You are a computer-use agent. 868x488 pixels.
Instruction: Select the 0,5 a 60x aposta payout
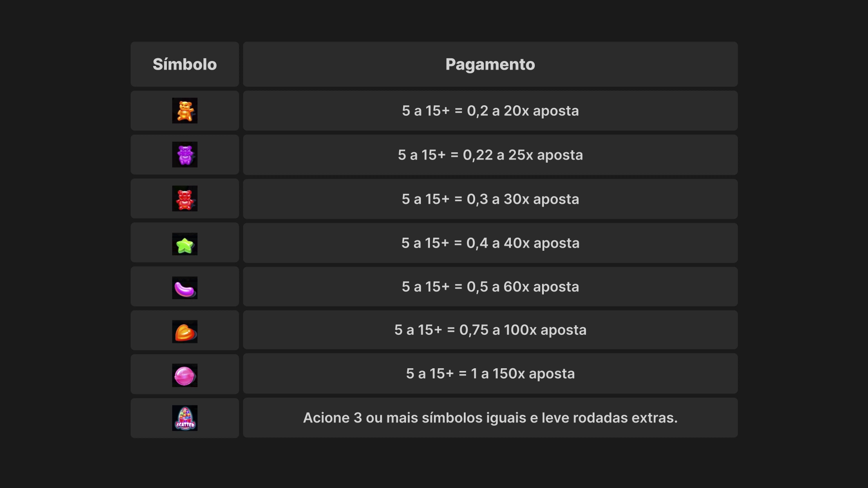point(490,286)
